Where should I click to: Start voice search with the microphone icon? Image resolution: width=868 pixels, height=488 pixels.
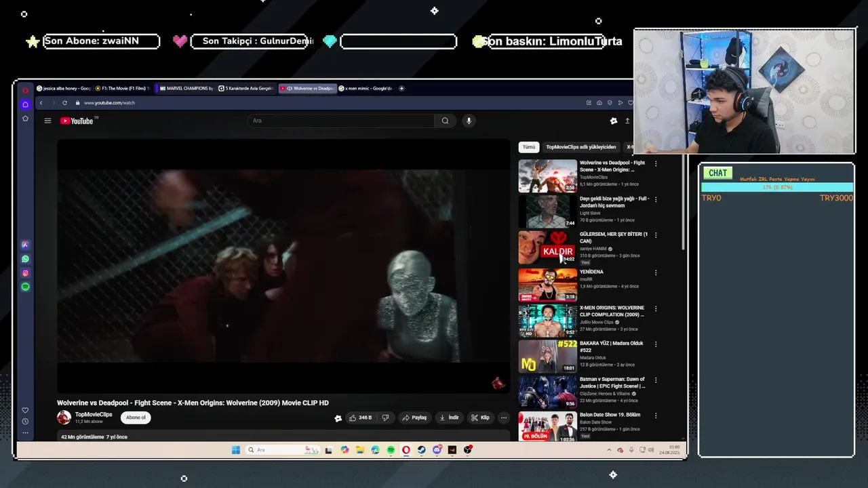[x=468, y=121]
